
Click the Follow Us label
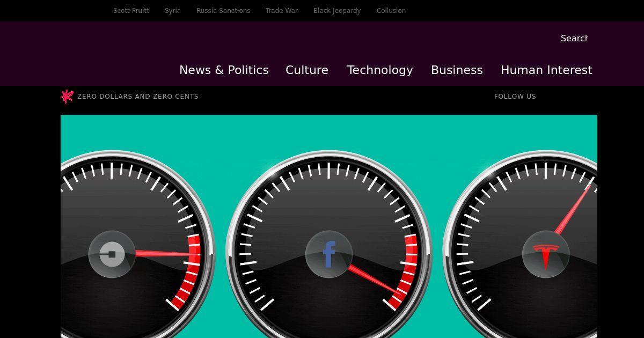515,97
